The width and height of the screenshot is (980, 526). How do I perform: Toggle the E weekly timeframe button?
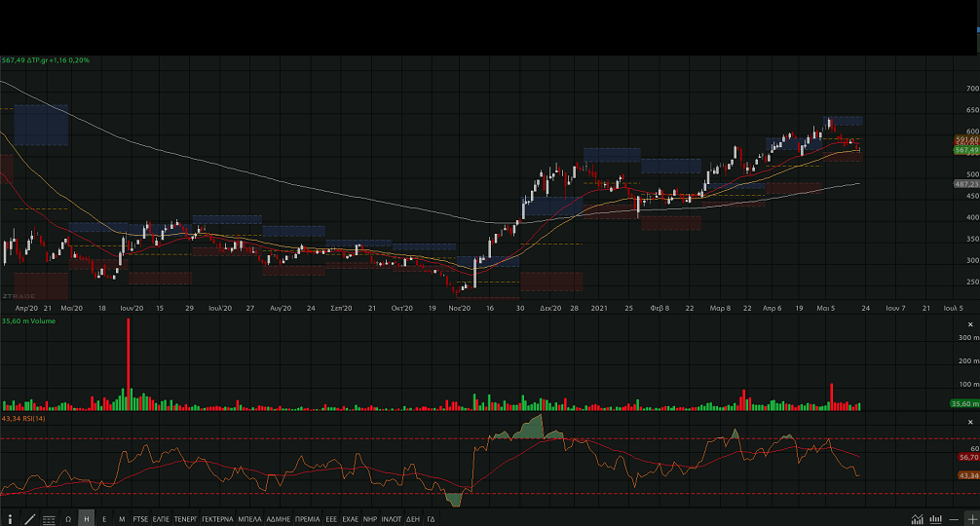(x=104, y=519)
